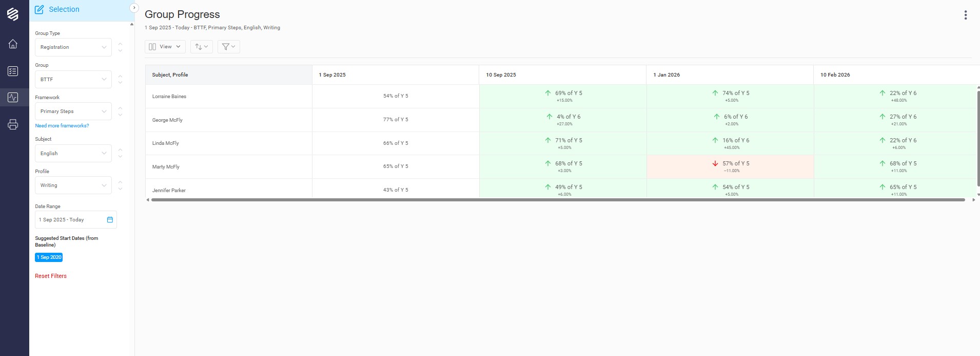Step the Subject selection up or down

[x=120, y=154]
